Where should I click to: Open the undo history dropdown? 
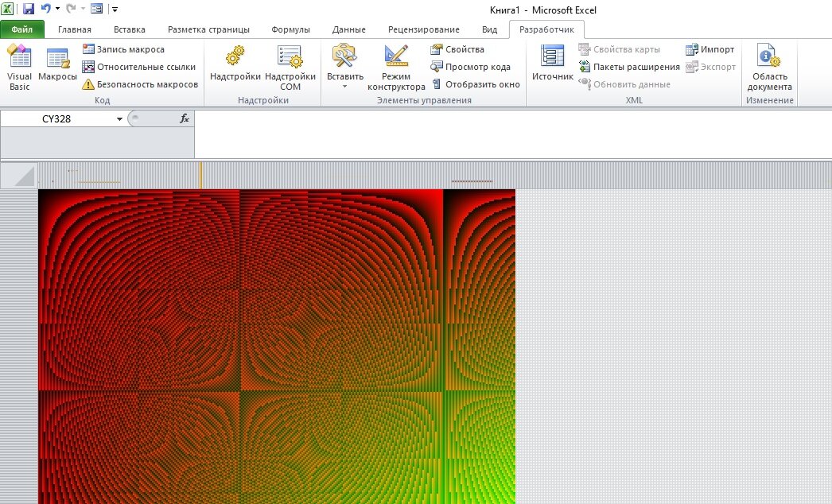(x=57, y=9)
